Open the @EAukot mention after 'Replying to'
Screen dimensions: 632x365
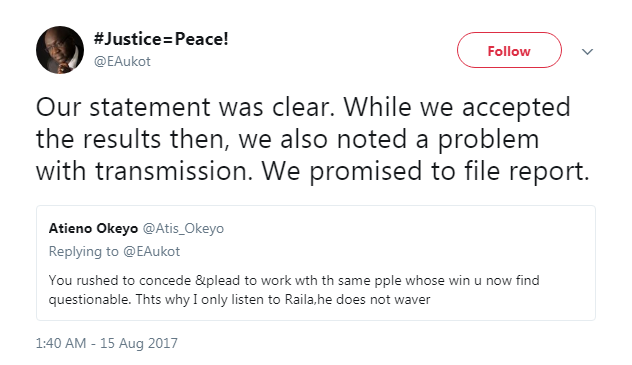click(151, 252)
